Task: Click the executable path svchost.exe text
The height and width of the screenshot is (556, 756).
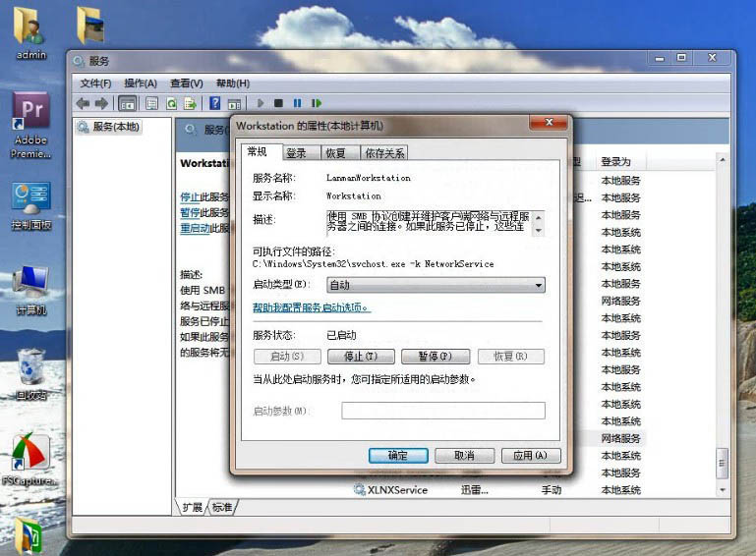Action: point(374,264)
